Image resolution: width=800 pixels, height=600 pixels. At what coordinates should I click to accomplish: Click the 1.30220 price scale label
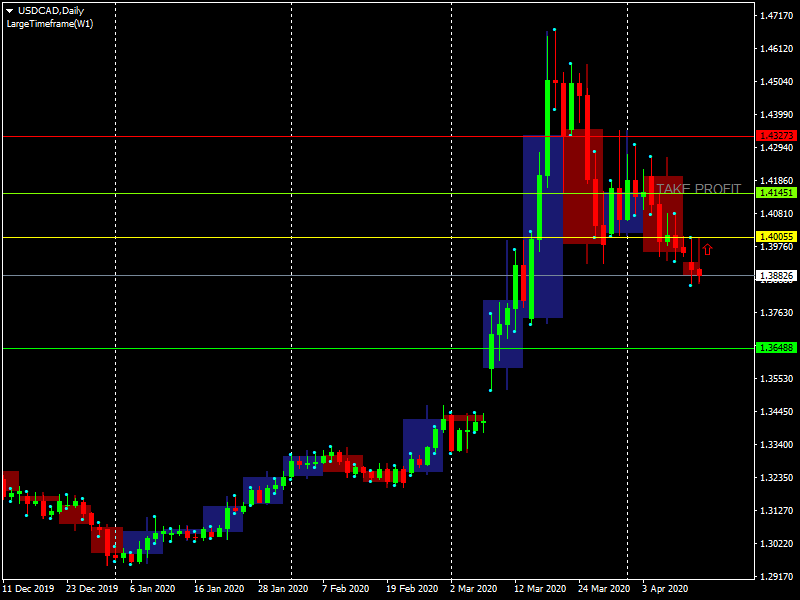[777, 544]
